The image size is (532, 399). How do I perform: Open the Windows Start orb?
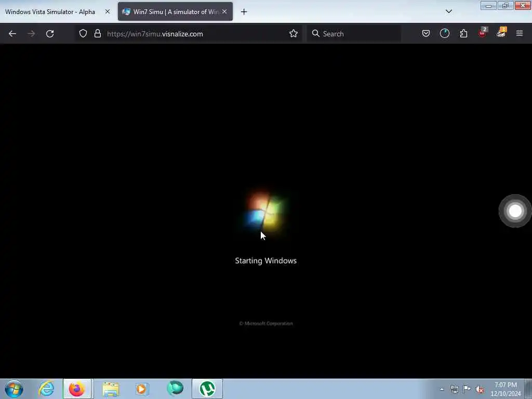[x=14, y=389]
